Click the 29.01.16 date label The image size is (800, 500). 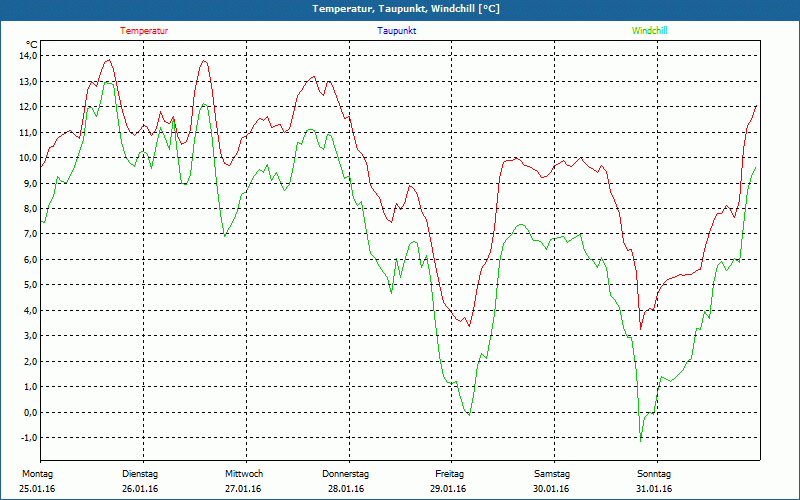[448, 489]
